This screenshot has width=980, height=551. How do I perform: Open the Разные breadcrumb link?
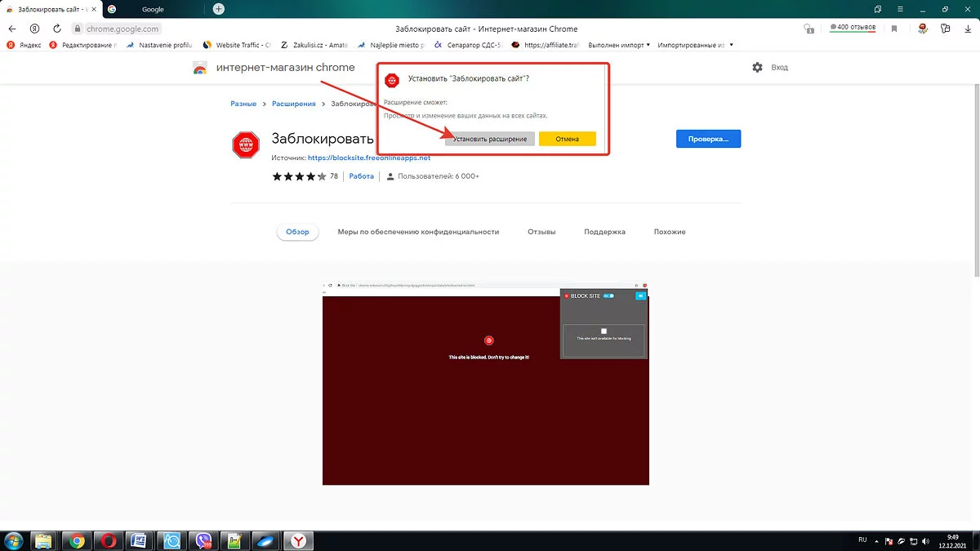243,104
